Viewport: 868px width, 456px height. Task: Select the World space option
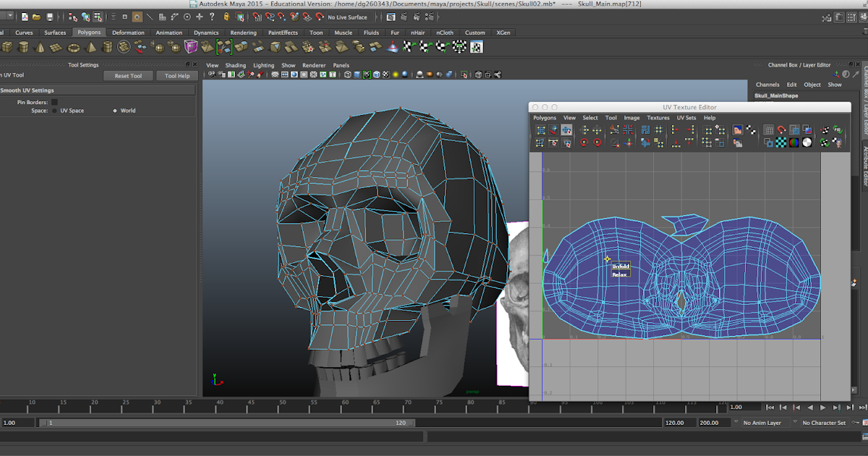pyautogui.click(x=115, y=110)
